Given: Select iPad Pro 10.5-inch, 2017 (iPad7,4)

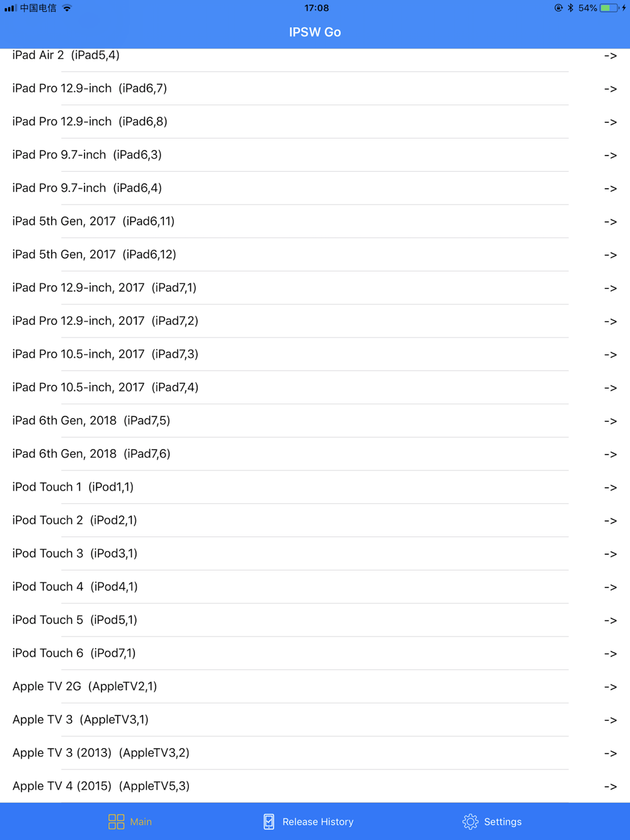Looking at the screenshot, I should [x=105, y=387].
